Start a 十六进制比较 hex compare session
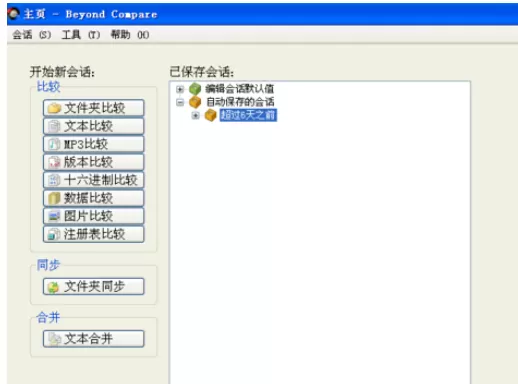Screen dimensions: 518x384 point(94,180)
